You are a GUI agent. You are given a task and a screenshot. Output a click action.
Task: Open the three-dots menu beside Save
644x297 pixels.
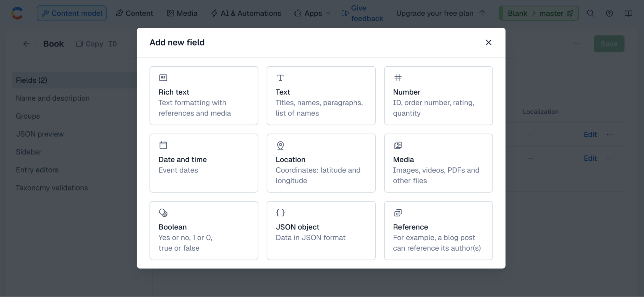click(x=577, y=44)
